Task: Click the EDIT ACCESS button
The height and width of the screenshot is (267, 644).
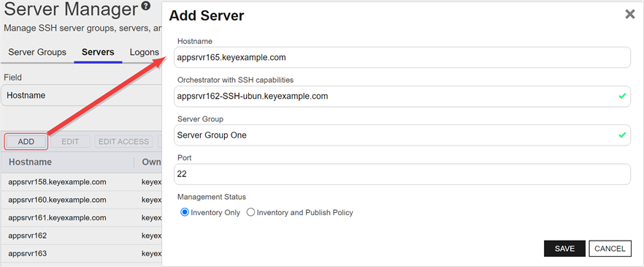Action: [123, 141]
